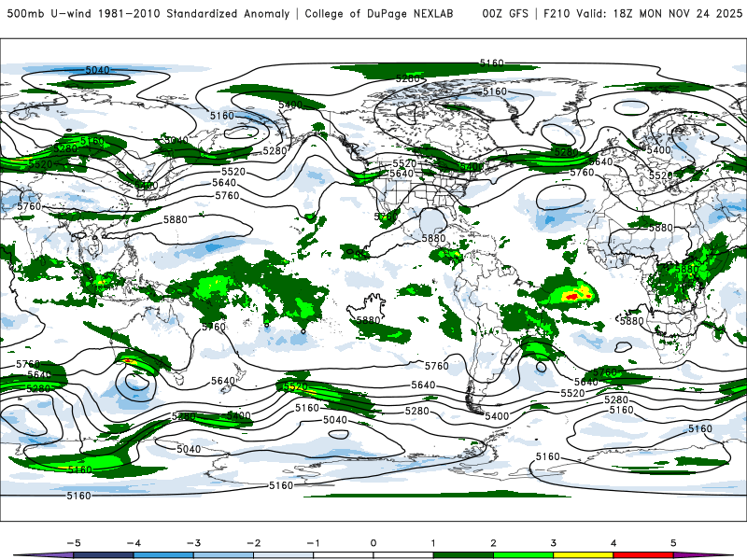Click the '00Z GFS' model run label

click(x=505, y=14)
